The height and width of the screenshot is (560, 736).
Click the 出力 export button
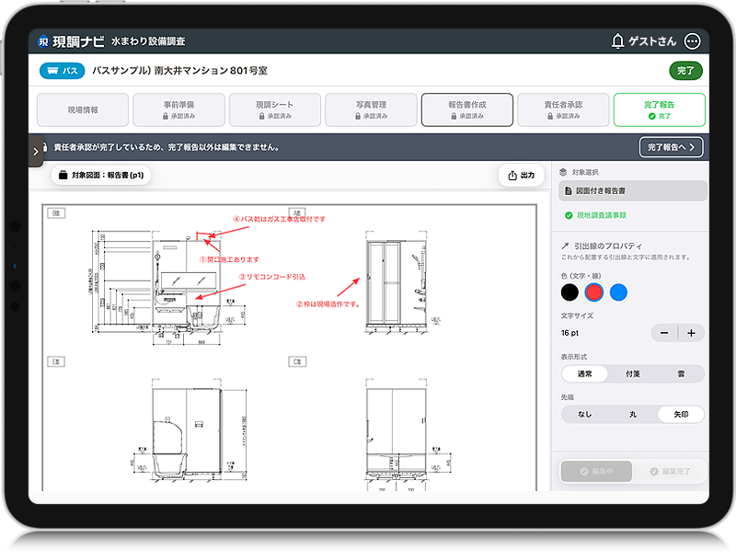[521, 176]
